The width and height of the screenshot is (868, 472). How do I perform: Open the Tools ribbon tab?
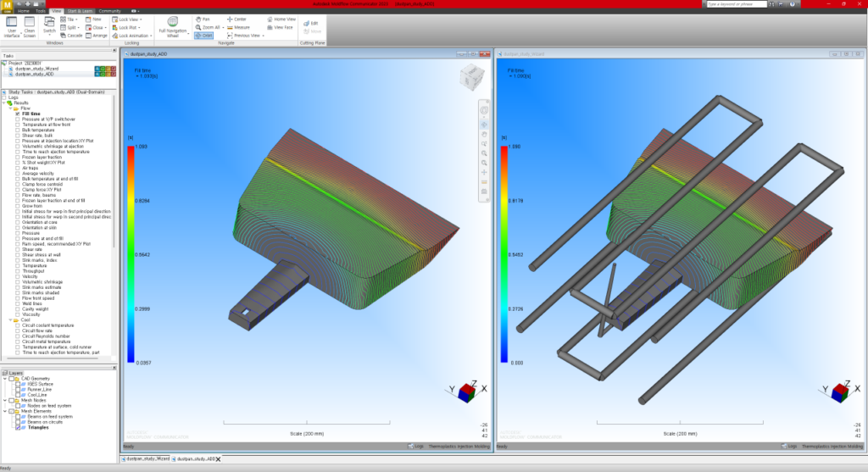point(41,11)
